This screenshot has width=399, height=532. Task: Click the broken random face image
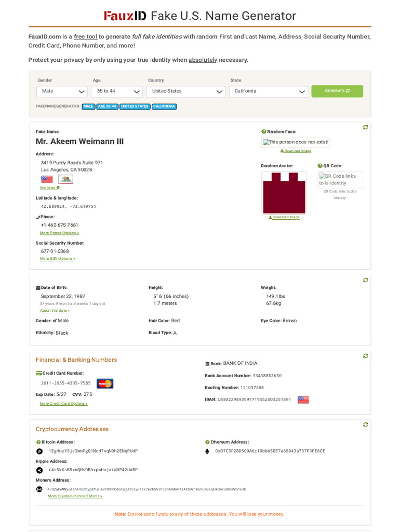[296, 142]
